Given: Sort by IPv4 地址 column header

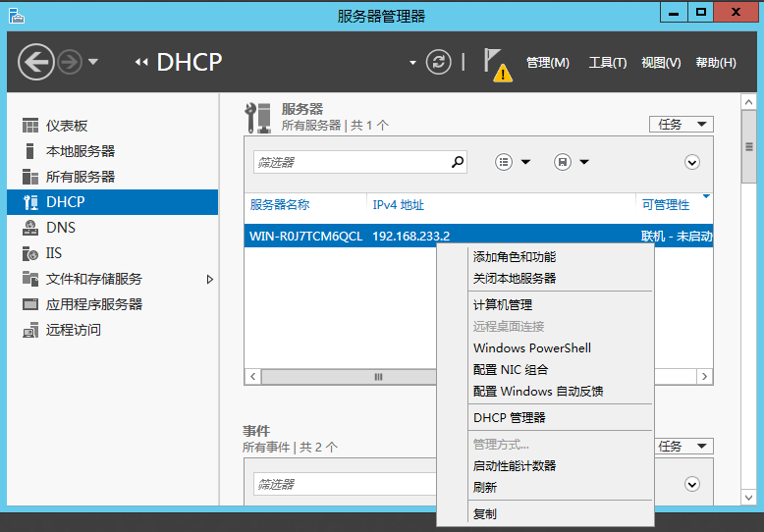Looking at the screenshot, I should 399,204.
